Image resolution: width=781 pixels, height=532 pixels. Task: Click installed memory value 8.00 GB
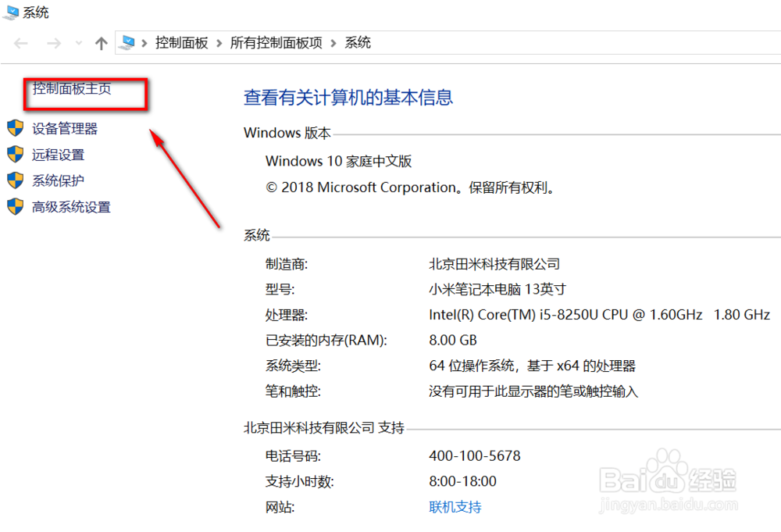pyautogui.click(x=453, y=341)
